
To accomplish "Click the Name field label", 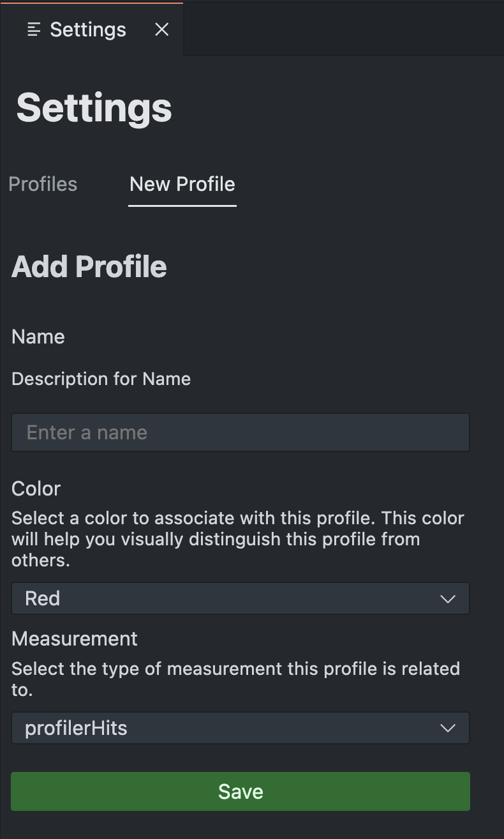I will pos(38,336).
